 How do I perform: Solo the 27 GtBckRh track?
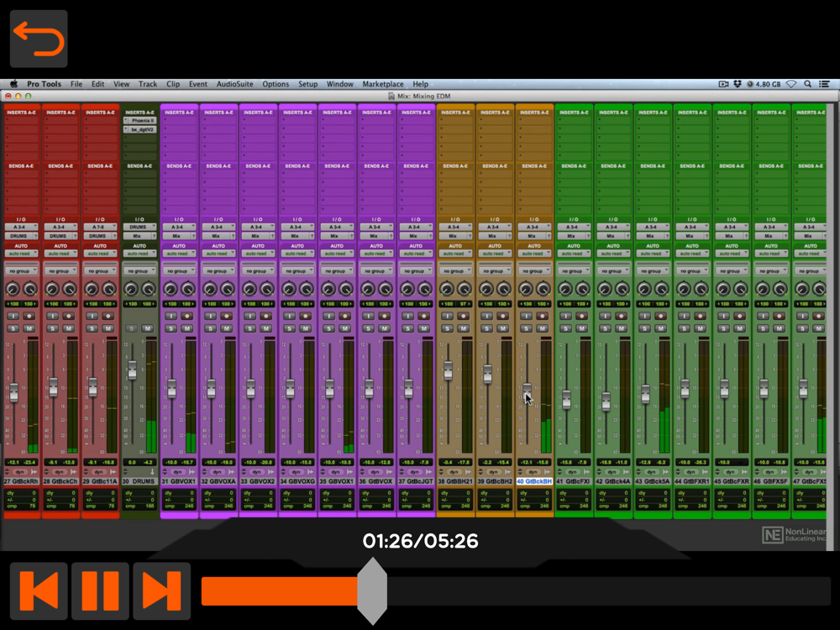click(13, 328)
